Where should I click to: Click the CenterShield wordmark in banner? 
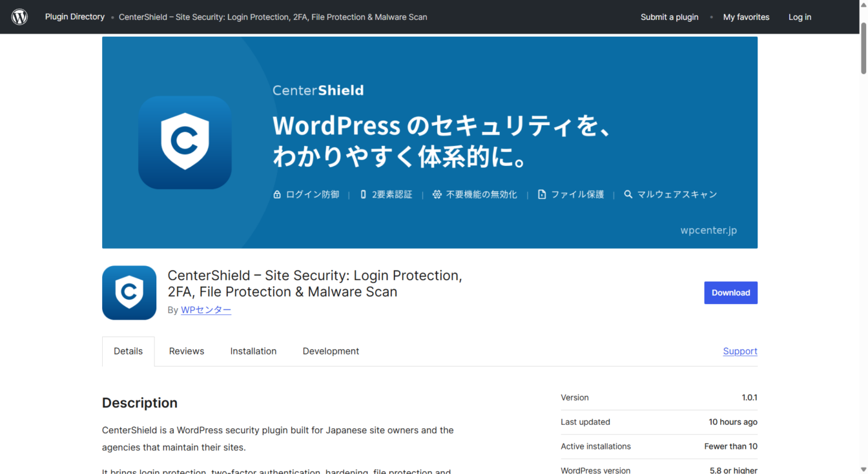click(318, 90)
